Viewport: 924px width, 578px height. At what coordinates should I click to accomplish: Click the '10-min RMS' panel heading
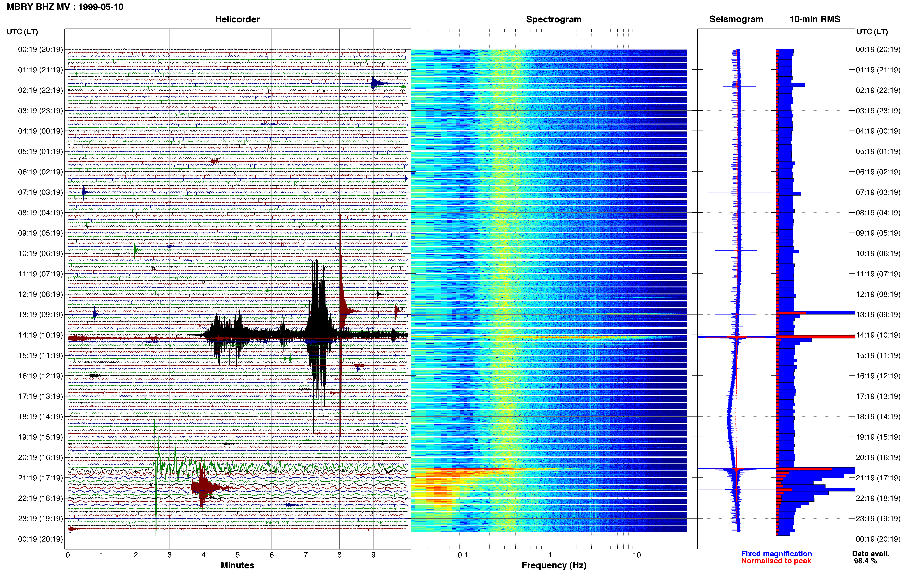click(x=815, y=19)
